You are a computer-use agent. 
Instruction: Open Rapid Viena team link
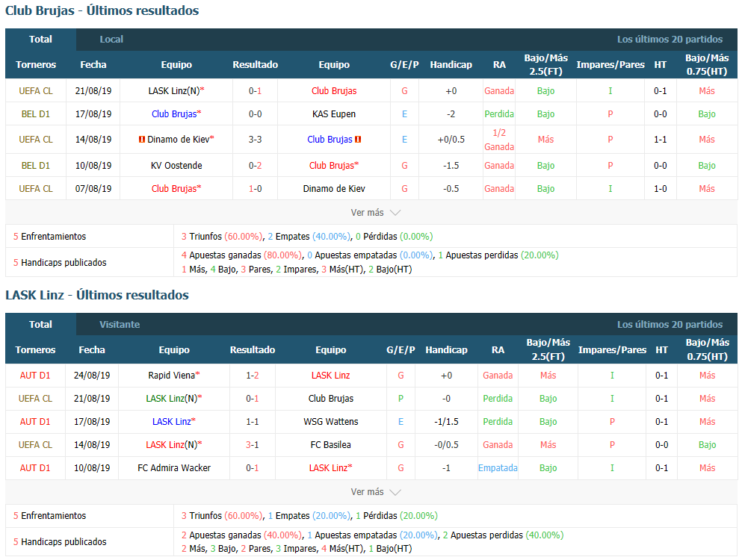pos(173,375)
